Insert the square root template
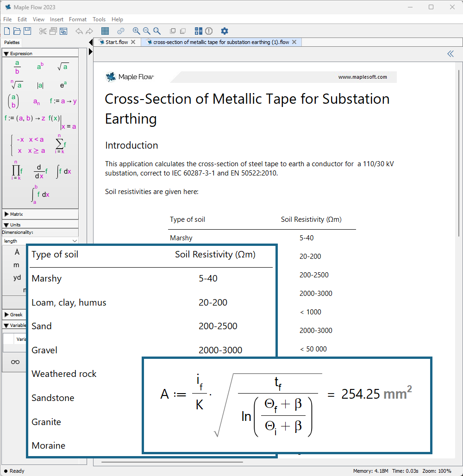The width and height of the screenshot is (463, 476). (63, 67)
